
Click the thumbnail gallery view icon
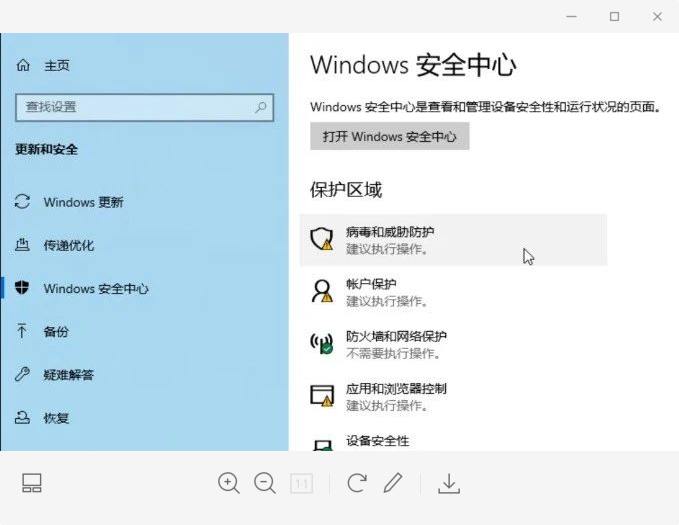pos(32,483)
